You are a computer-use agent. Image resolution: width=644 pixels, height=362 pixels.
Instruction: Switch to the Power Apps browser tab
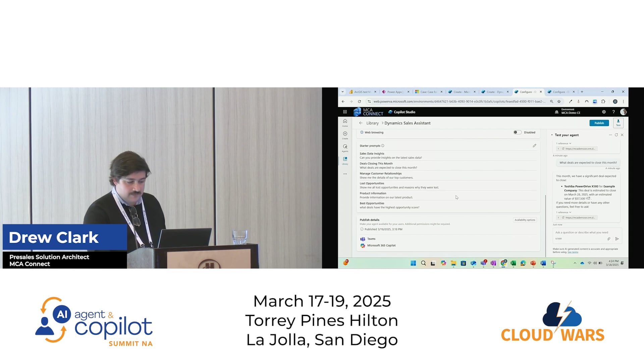[395, 92]
